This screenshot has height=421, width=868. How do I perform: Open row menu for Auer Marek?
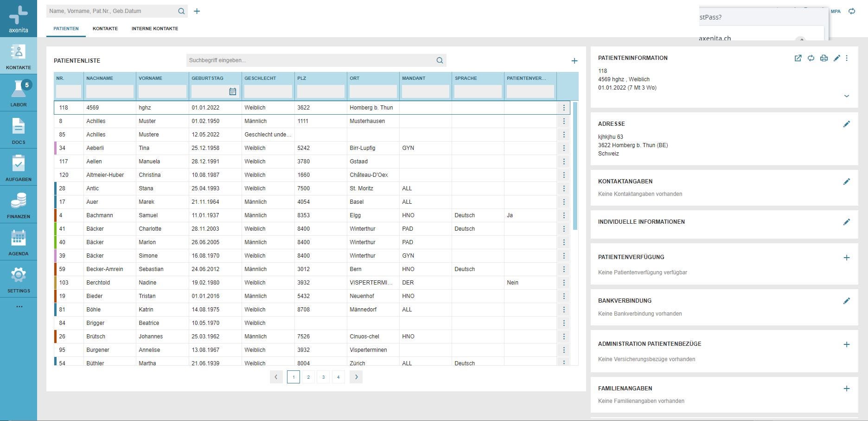[x=564, y=202]
